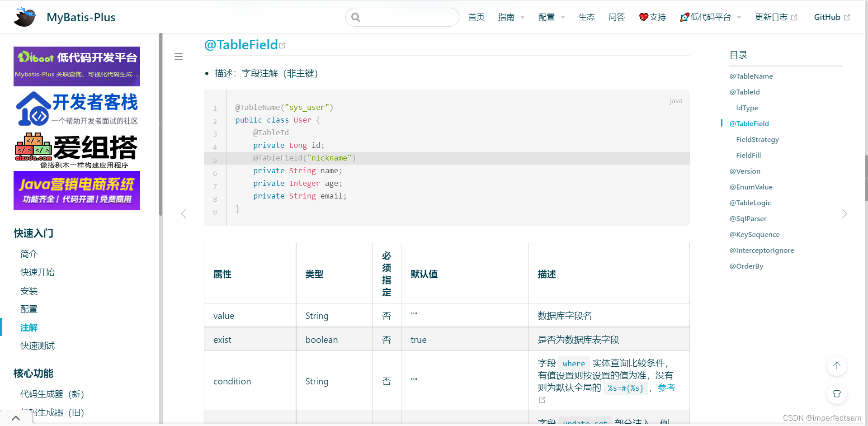
Task: Toggle the sidebar hamburger menu icon
Action: [x=179, y=57]
